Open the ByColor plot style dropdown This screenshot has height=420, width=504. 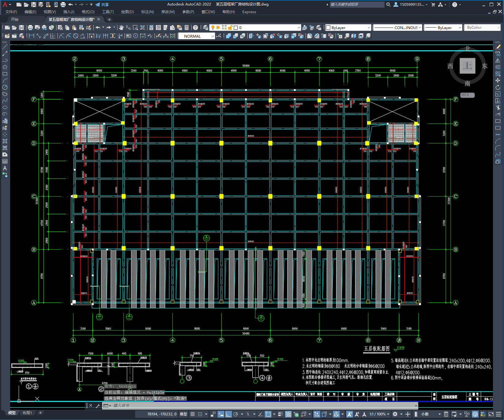tap(483, 28)
